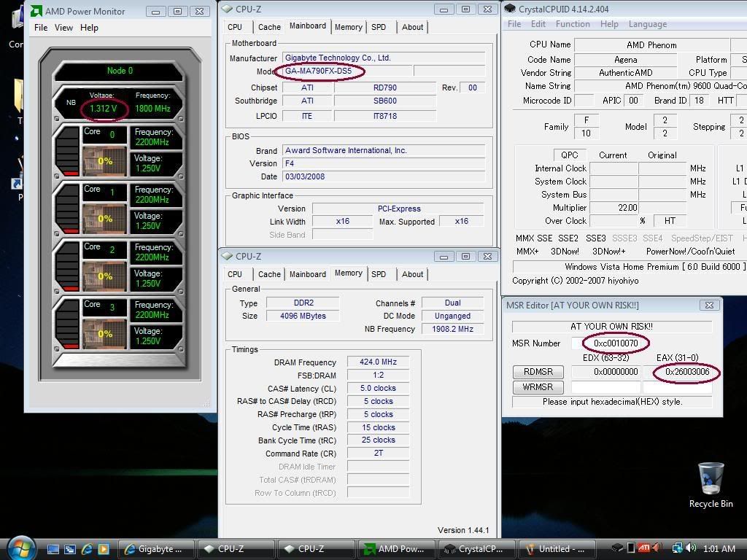Click the empty EDX field beside WRMSR
Viewport: 747px width, 560px height.
(606, 386)
